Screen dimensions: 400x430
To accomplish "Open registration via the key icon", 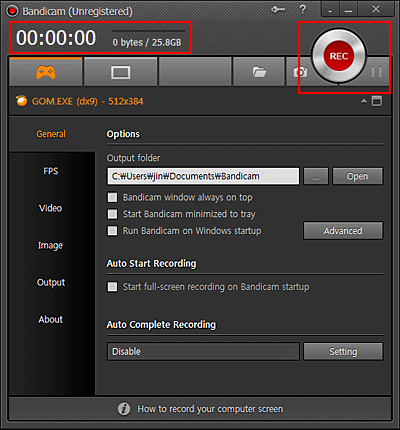I will pyautogui.click(x=278, y=9).
